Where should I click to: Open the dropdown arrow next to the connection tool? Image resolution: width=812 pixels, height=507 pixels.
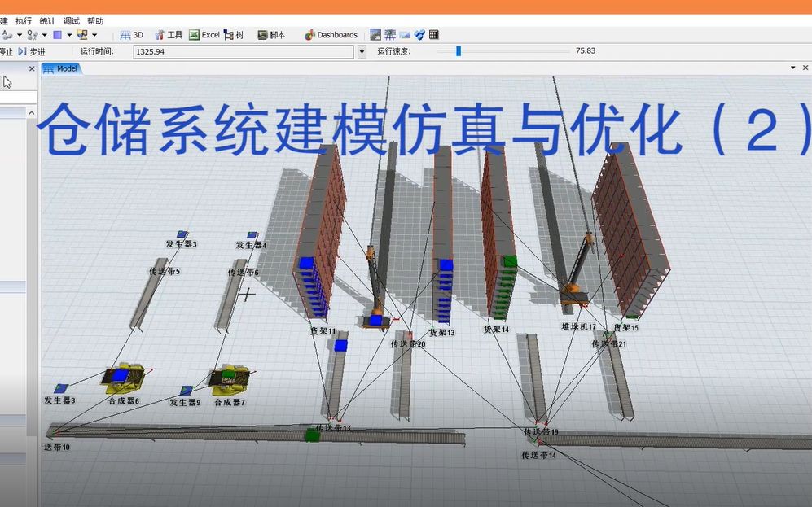(20, 34)
